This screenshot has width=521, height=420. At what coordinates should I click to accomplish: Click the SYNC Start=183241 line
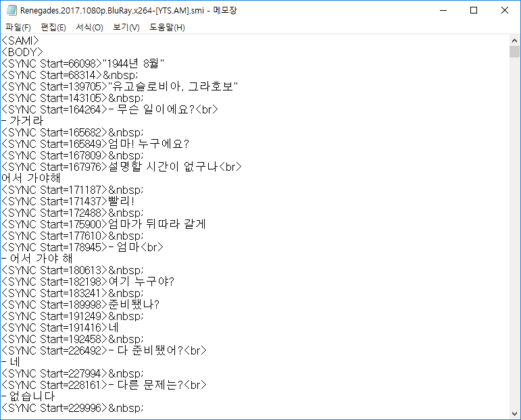click(72, 293)
